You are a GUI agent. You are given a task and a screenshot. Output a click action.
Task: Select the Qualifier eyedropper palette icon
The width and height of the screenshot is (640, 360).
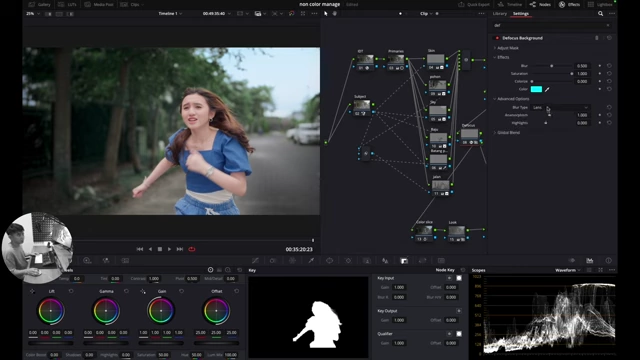pyautogui.click(x=311, y=260)
